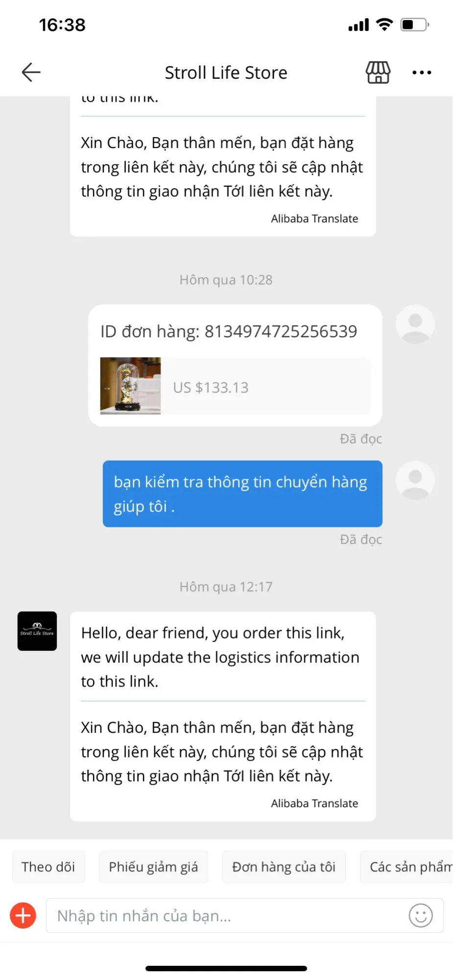The height and width of the screenshot is (980, 453).
Task: Tap the Wi-Fi status icon
Action: click(x=384, y=24)
